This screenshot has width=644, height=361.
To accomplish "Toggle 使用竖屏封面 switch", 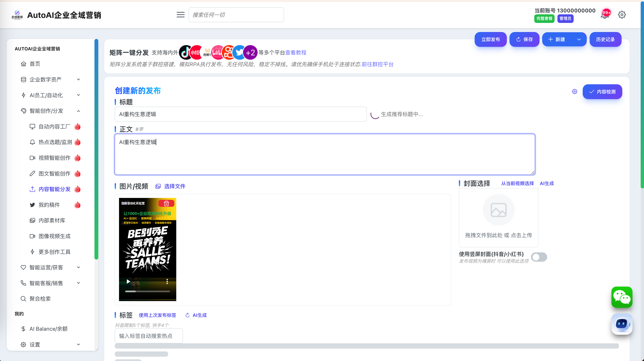I will (539, 257).
